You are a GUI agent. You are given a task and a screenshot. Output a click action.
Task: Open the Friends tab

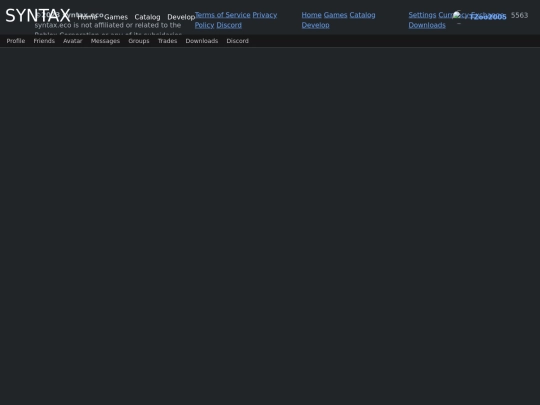44,41
